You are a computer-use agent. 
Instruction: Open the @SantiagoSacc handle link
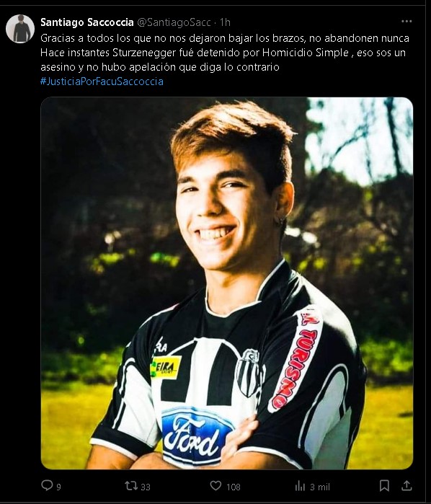174,22
